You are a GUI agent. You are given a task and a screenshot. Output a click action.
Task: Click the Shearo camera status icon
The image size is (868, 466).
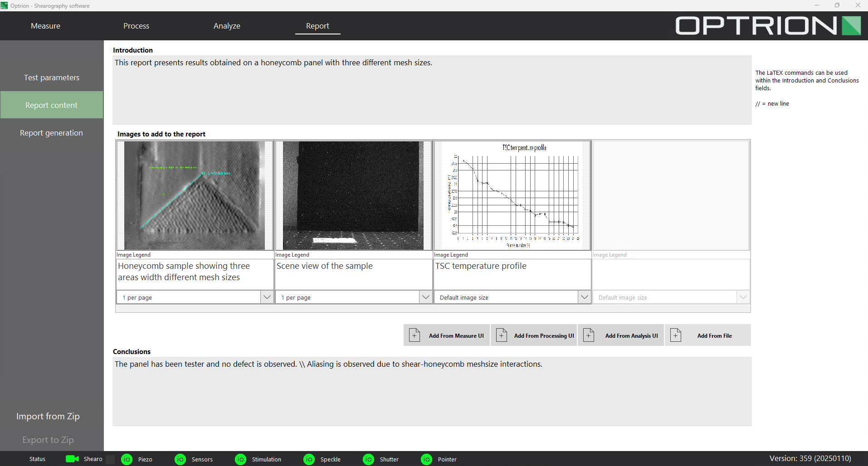pyautogui.click(x=72, y=459)
